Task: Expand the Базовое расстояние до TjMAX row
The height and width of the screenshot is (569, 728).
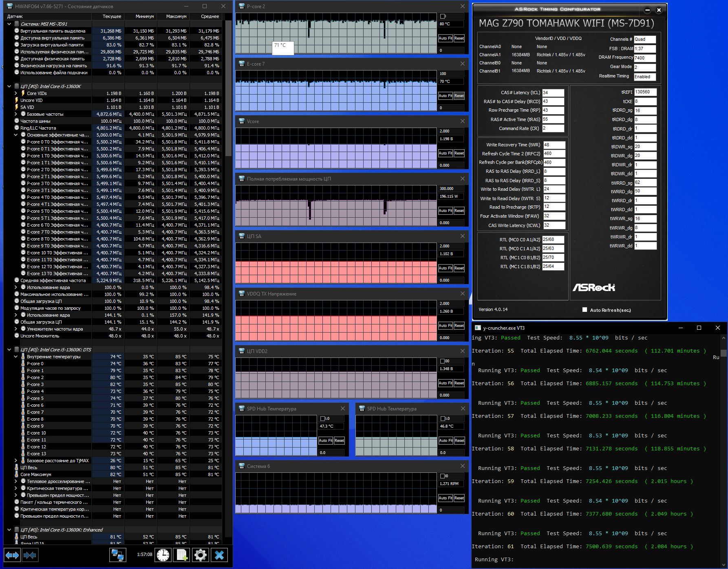Action: coord(16,461)
